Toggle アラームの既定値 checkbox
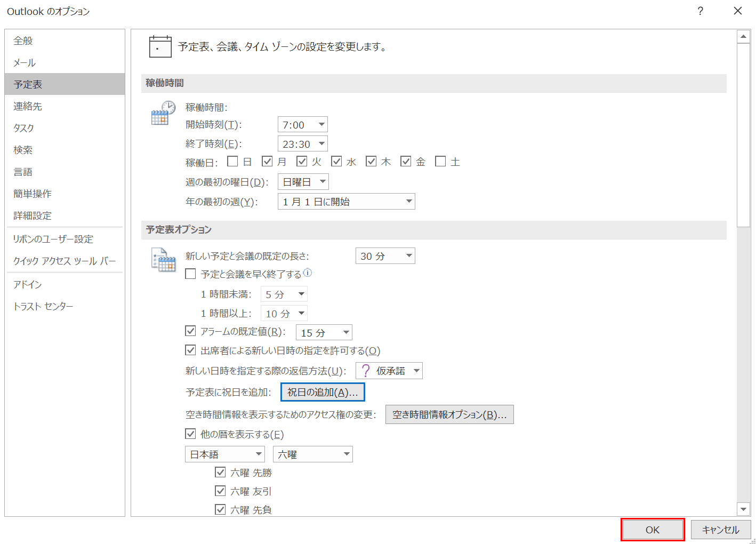Image resolution: width=756 pixels, height=544 pixels. tap(190, 331)
